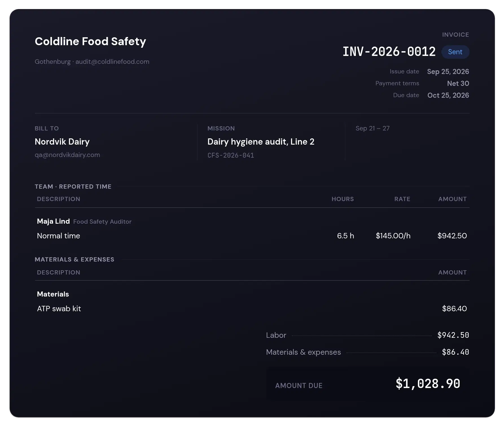
Task: Click the HOURS column header
Action: pyautogui.click(x=343, y=199)
